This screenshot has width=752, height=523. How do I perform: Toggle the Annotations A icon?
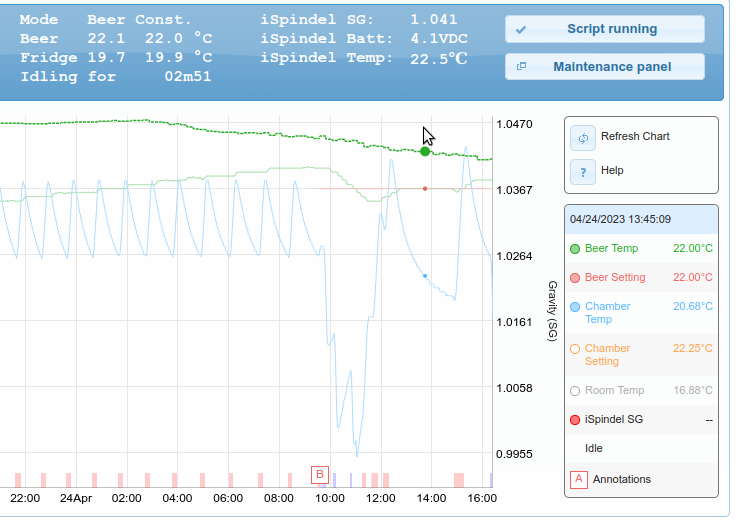tap(579, 479)
